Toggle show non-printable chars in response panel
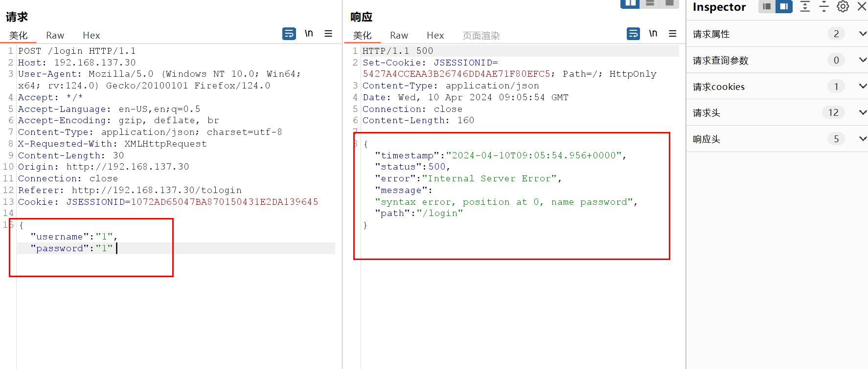This screenshot has height=369, width=868. (653, 33)
